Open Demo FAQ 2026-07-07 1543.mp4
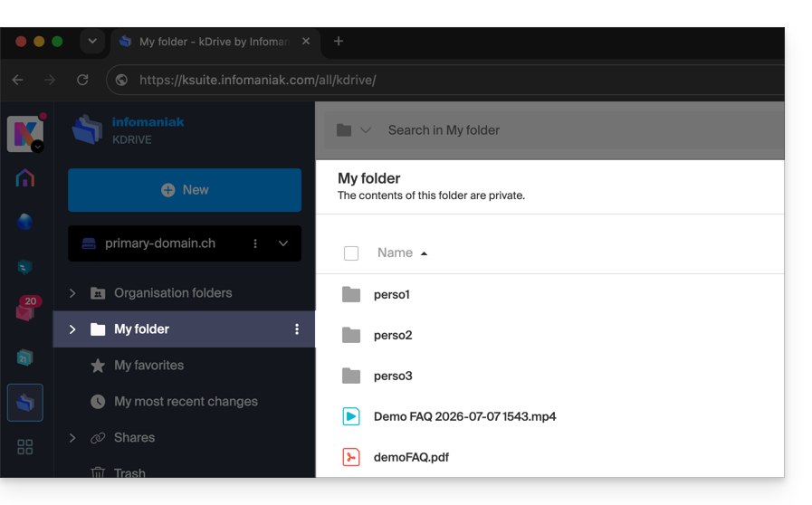812x505 pixels. [465, 416]
